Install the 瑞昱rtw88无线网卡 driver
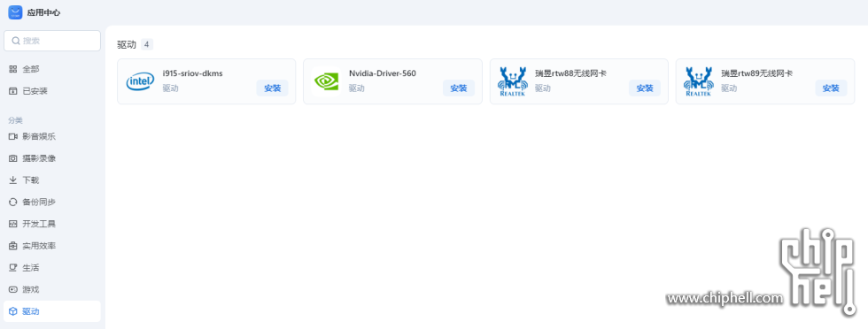The width and height of the screenshot is (868, 329). pos(645,88)
